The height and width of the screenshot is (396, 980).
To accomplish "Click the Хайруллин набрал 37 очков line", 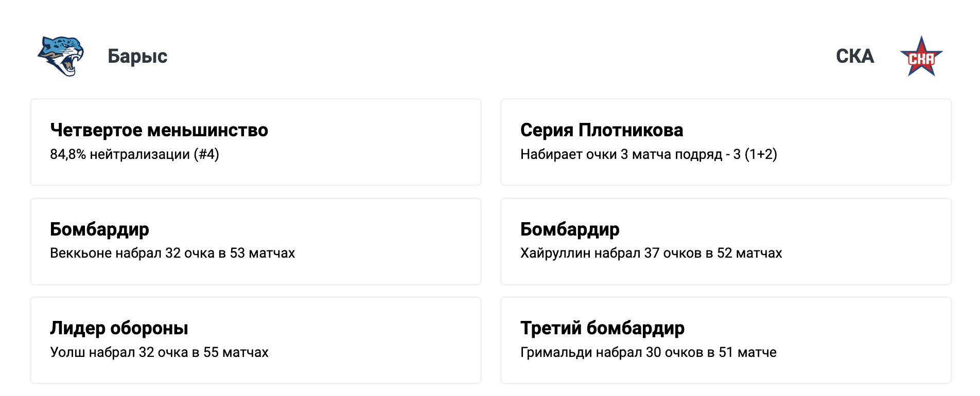I will [x=651, y=253].
